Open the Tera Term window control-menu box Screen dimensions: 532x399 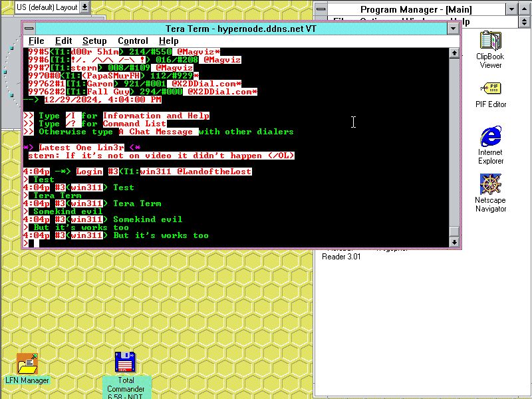29,29
